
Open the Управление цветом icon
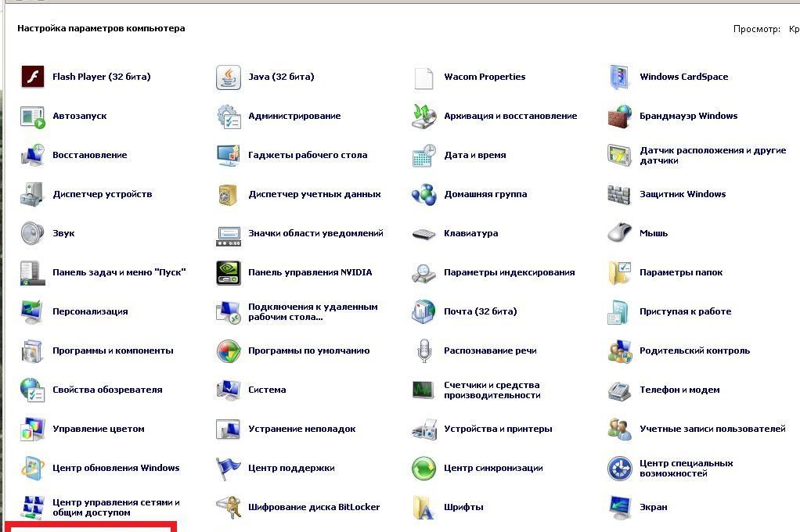[x=33, y=429]
